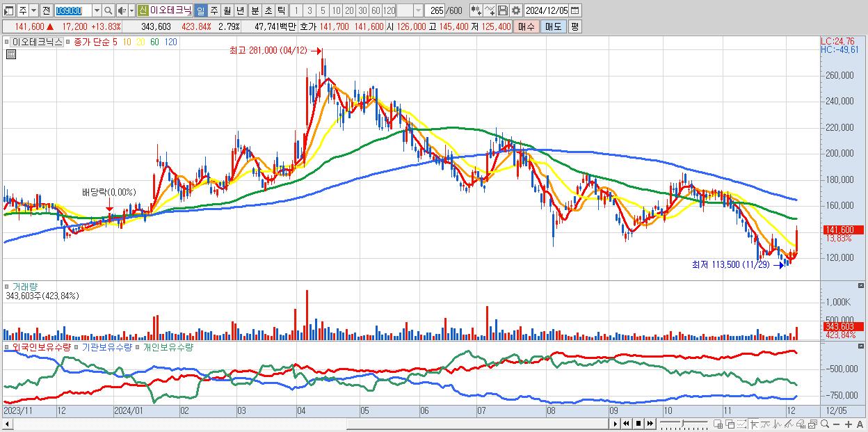Open the stock code history dropdown
Screen dimensions: 868x432
tap(97, 10)
